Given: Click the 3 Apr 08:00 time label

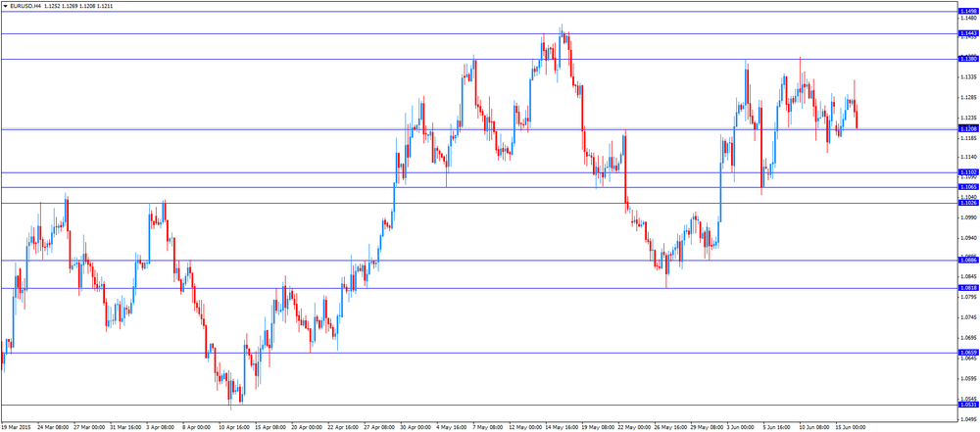Looking at the screenshot, I should point(161,428).
